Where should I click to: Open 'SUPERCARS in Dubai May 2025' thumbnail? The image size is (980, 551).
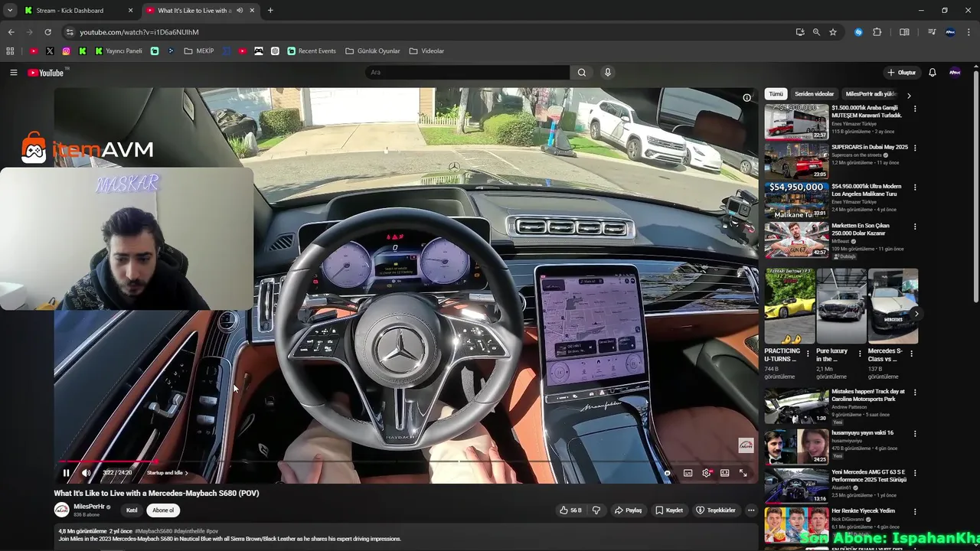[796, 161]
